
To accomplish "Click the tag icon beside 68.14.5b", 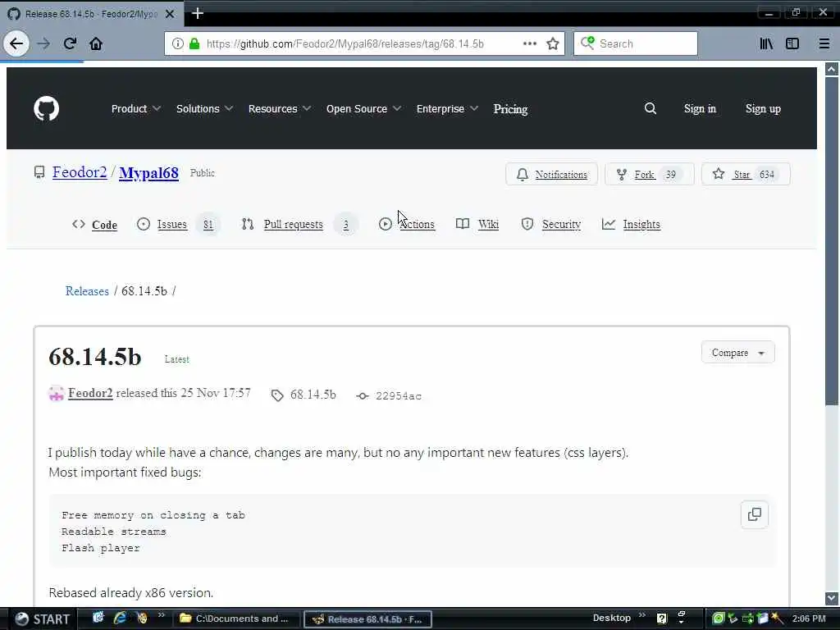I will click(277, 395).
